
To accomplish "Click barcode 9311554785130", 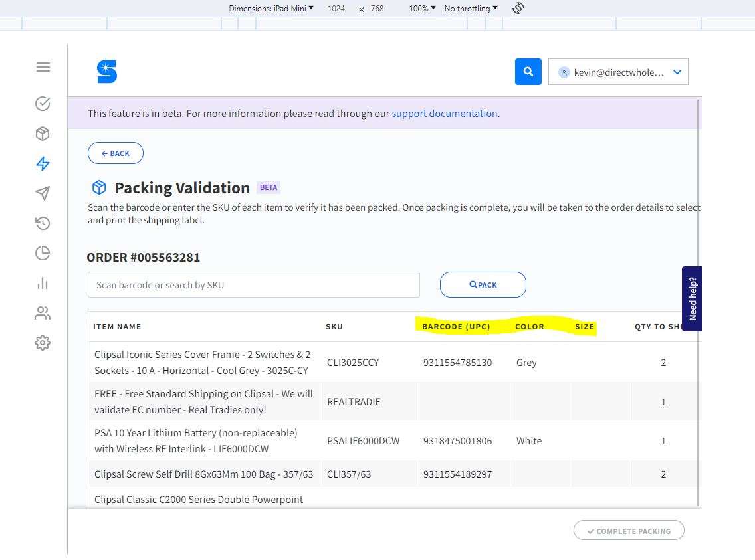I will tap(457, 362).
